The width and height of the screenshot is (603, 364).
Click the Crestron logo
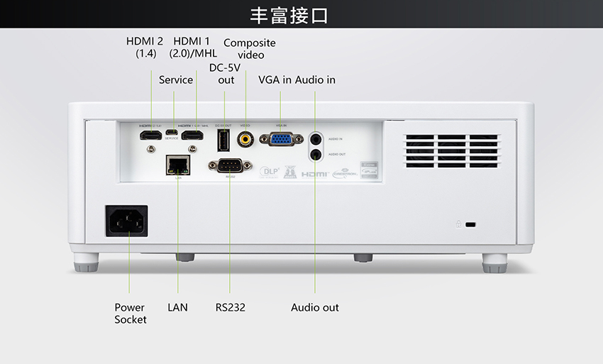345,174
